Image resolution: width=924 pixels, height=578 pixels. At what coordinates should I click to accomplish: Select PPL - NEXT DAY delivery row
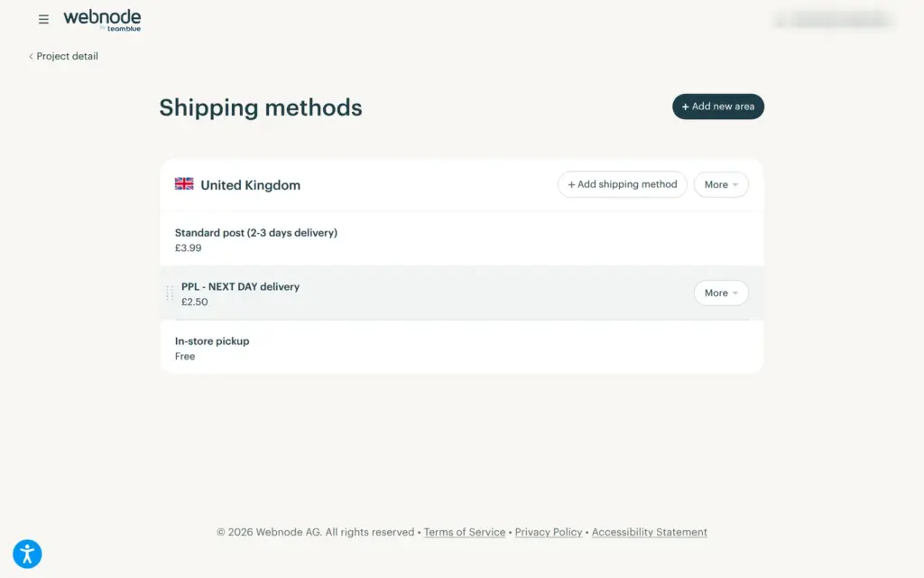461,294
